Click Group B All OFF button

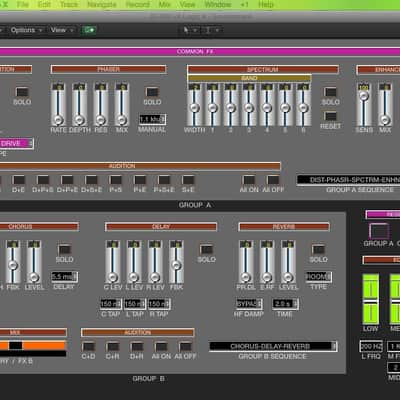185,347
